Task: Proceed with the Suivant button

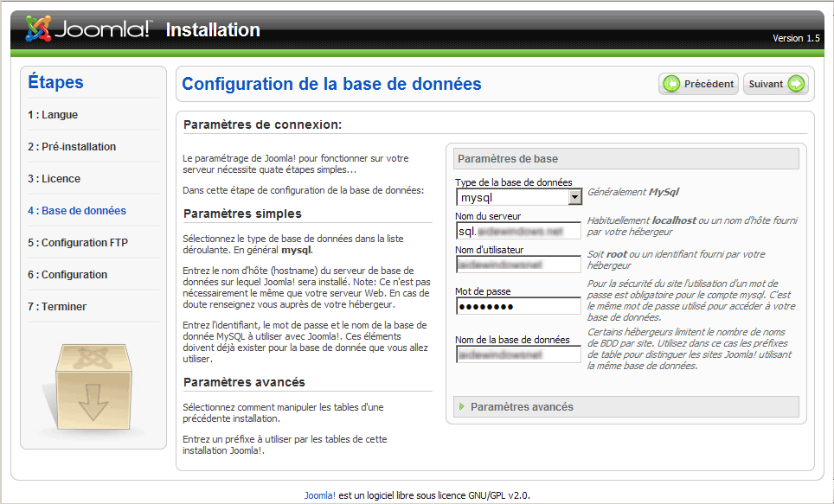Action: click(775, 84)
